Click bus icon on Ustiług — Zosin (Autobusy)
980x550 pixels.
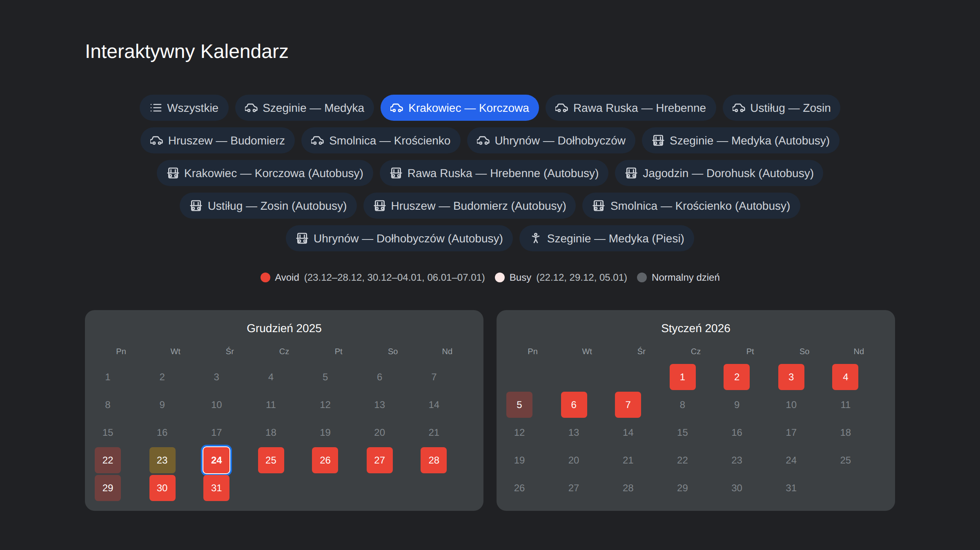(x=196, y=206)
